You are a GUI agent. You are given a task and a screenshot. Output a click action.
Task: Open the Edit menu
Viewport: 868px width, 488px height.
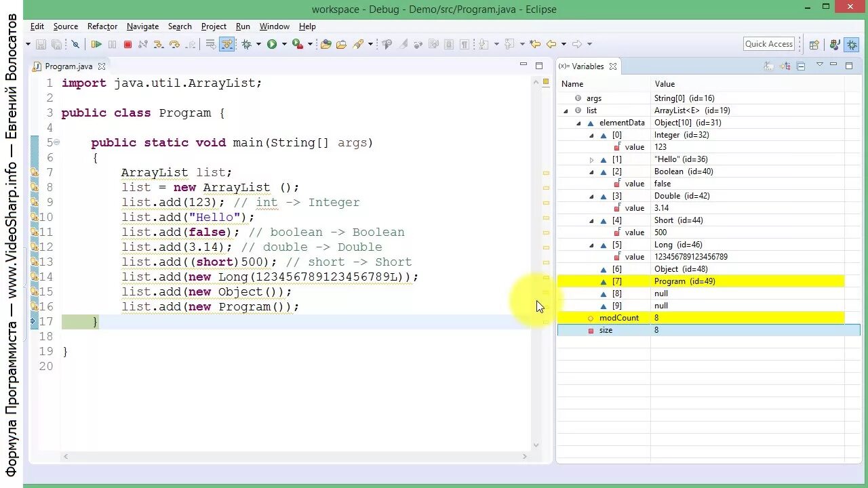(x=37, y=26)
